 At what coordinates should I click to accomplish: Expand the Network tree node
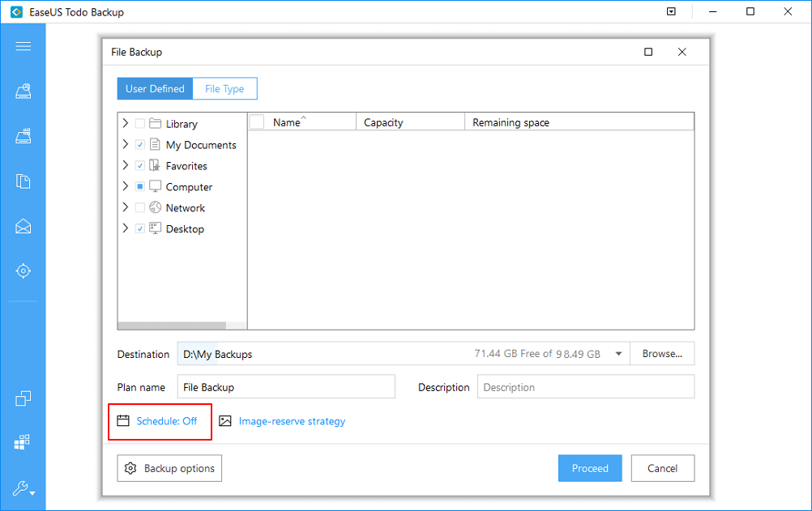pos(126,207)
